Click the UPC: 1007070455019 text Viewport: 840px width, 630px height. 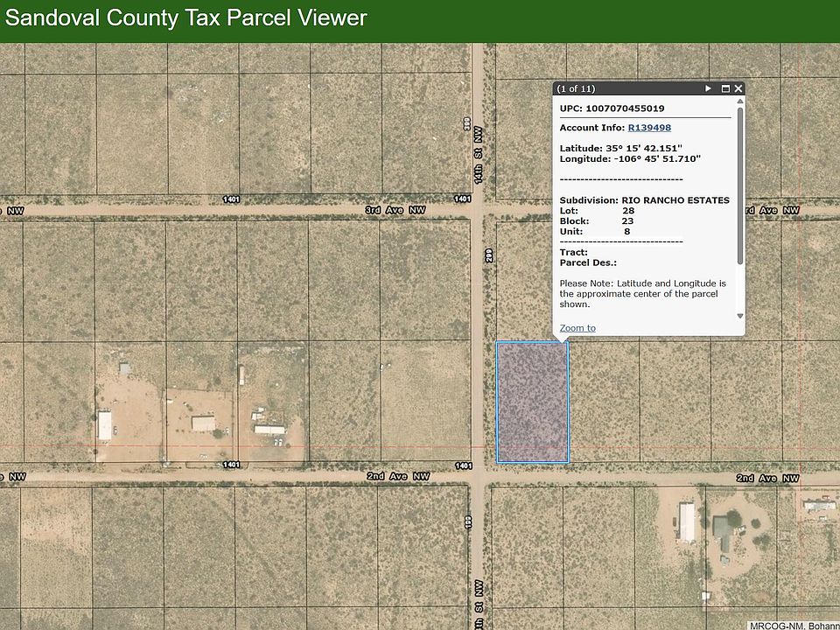coord(612,108)
